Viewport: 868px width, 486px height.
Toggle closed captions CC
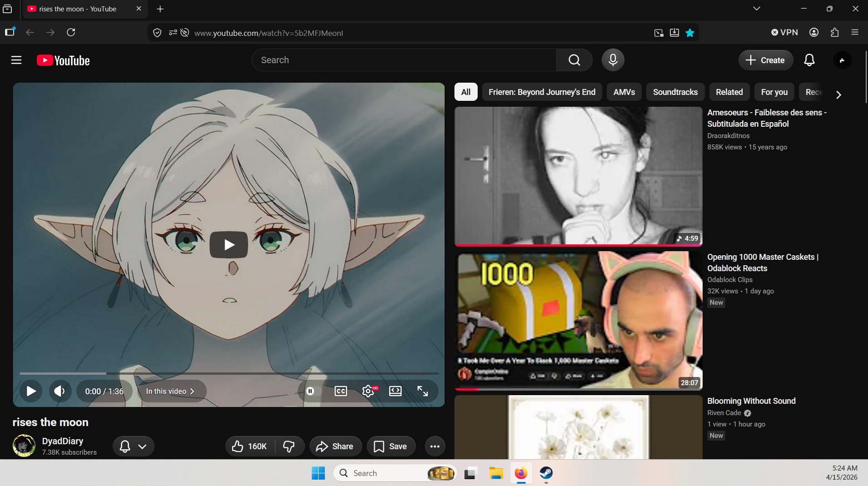point(341,391)
